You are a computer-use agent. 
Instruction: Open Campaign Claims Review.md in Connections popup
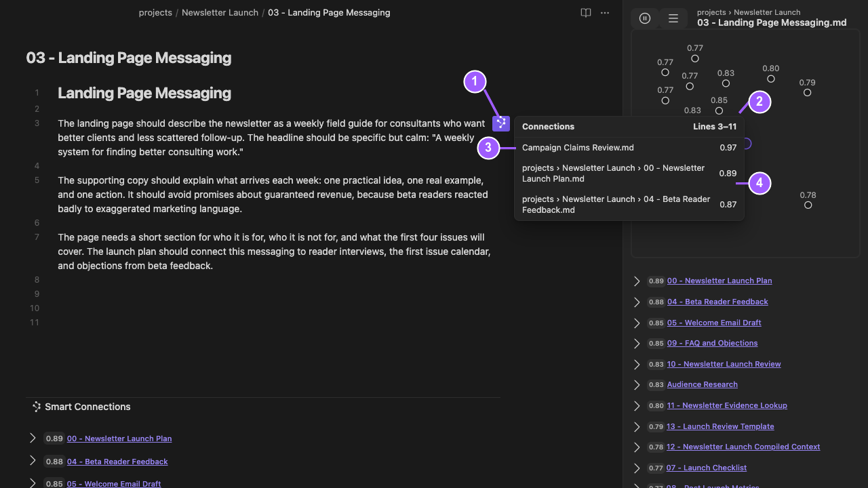coord(578,148)
